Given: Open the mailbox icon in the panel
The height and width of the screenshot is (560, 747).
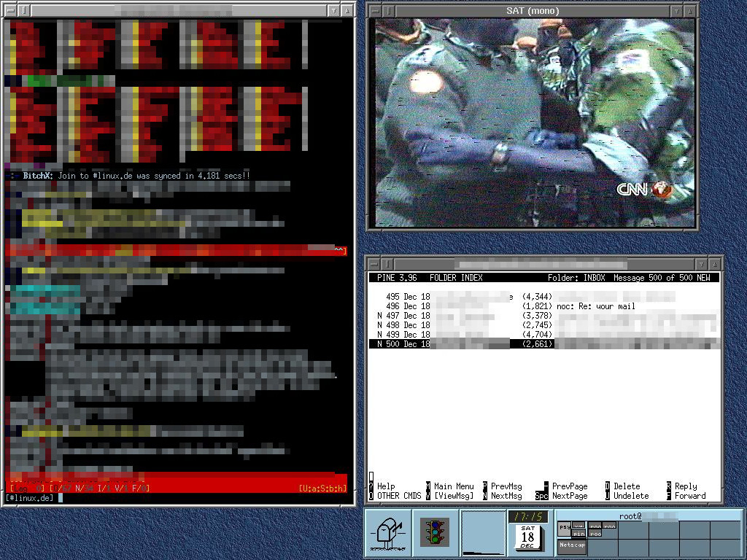Looking at the screenshot, I should tap(388, 532).
